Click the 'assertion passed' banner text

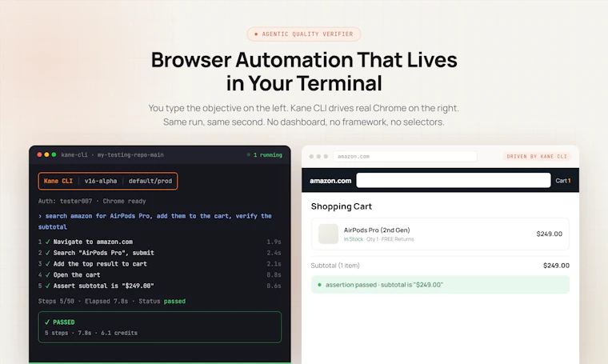(x=384, y=285)
